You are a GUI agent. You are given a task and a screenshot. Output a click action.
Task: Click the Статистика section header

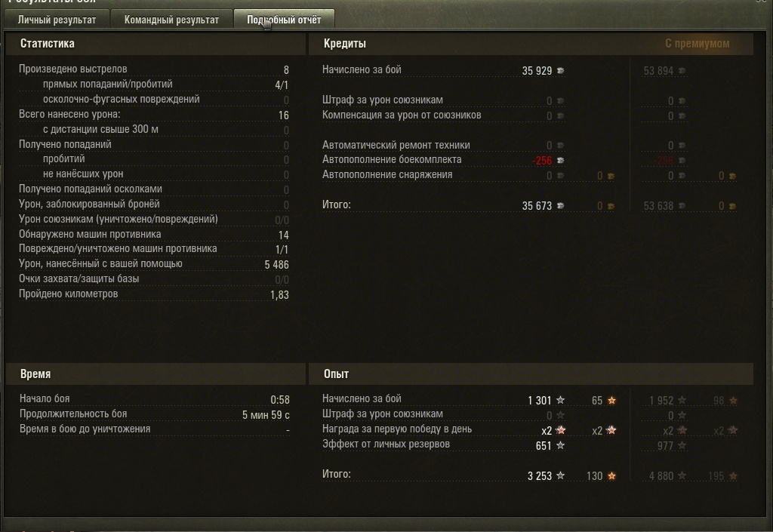click(48, 43)
